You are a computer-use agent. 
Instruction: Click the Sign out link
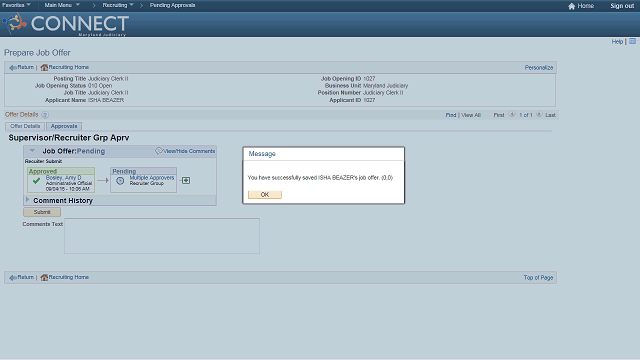point(622,6)
